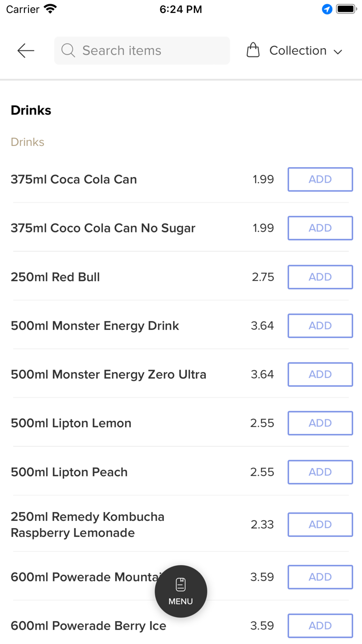The width and height of the screenshot is (362, 644).
Task: Select the Drinks subcategory label
Action: pos(27,142)
